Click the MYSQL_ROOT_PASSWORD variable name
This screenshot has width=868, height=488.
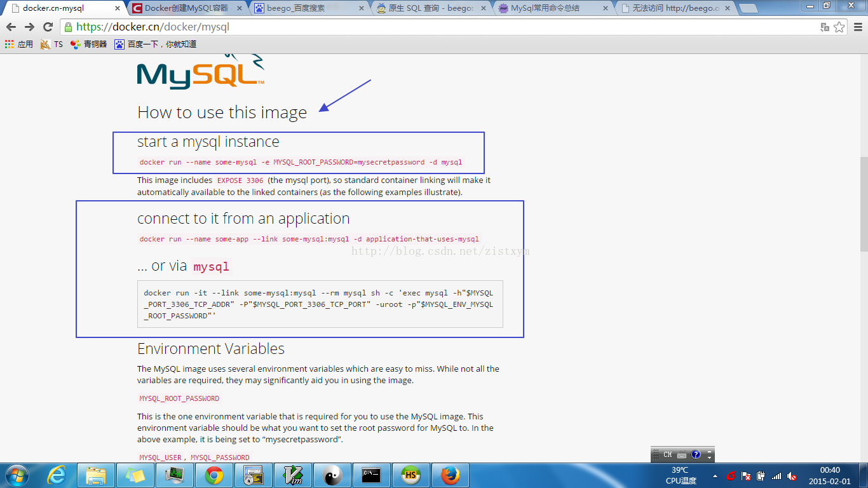(x=179, y=398)
